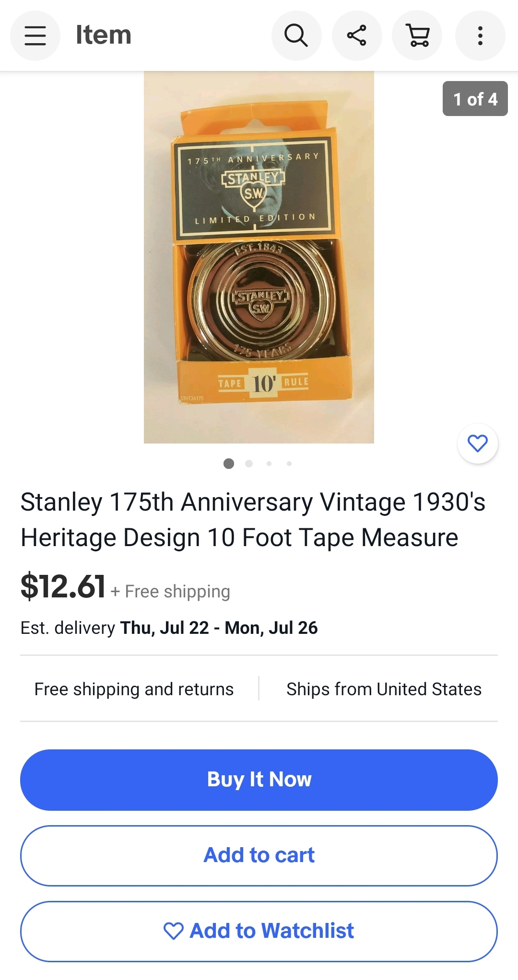Open the three-dot overflow menu

[480, 35]
